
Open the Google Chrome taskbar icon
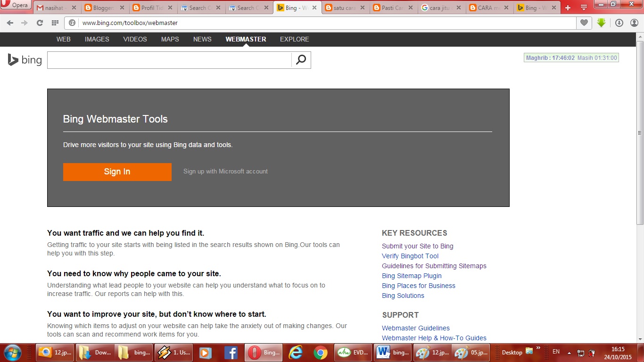(x=321, y=352)
